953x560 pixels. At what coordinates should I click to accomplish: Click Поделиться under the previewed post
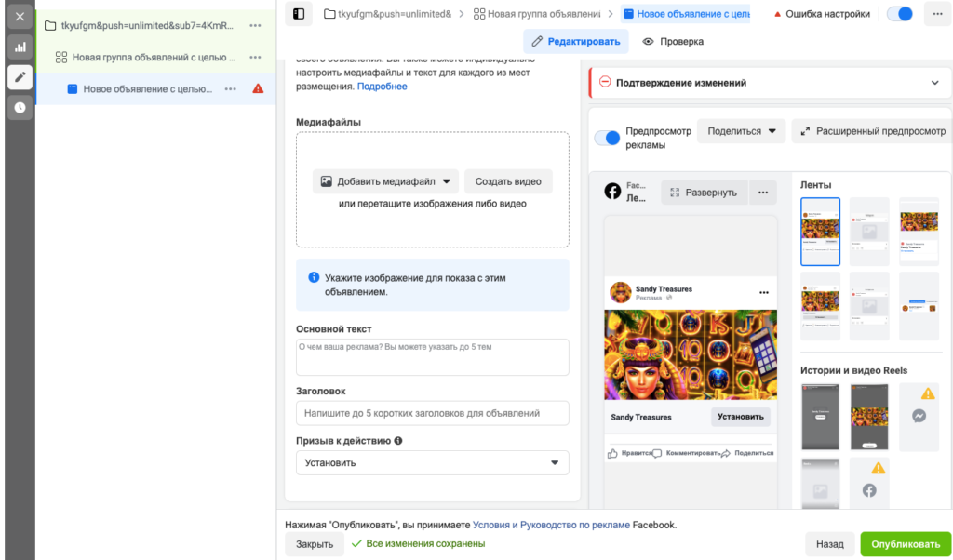[x=747, y=453]
